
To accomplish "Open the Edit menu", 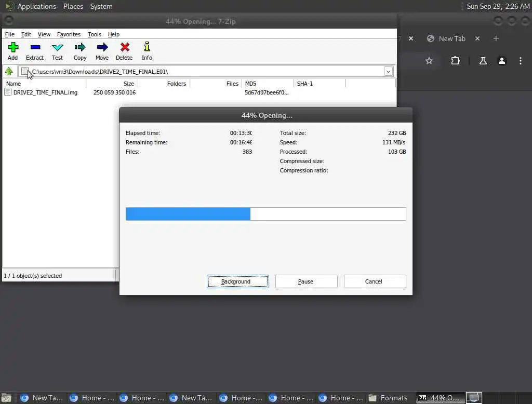I will [26, 34].
